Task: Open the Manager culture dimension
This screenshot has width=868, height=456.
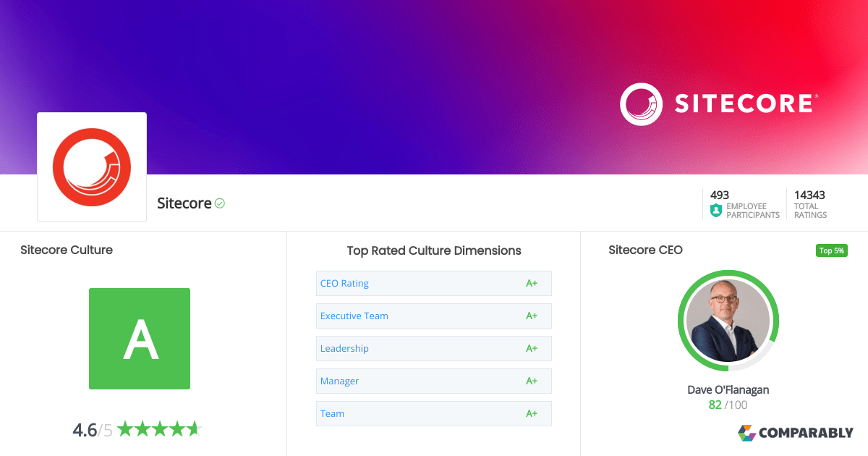Action: (339, 381)
